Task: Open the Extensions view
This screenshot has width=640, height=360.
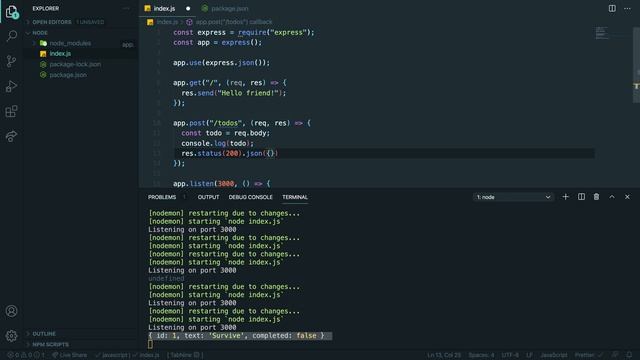Action: (x=11, y=111)
